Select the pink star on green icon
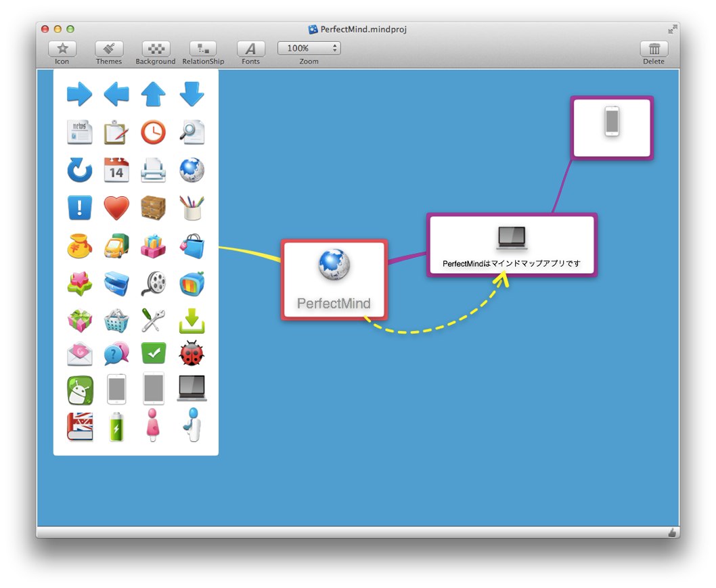Screen dimensions: 716x588 pos(79,284)
